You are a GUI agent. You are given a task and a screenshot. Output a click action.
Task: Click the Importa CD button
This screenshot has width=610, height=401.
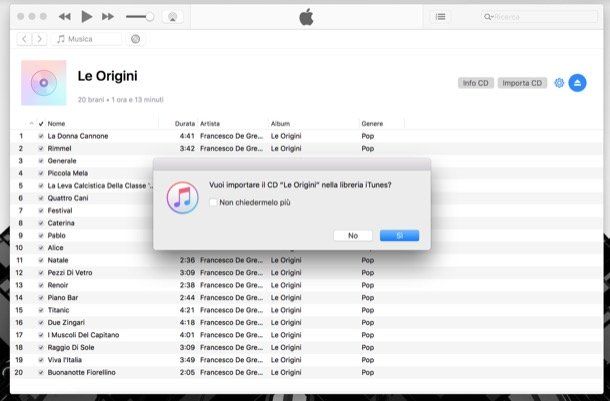(x=522, y=83)
